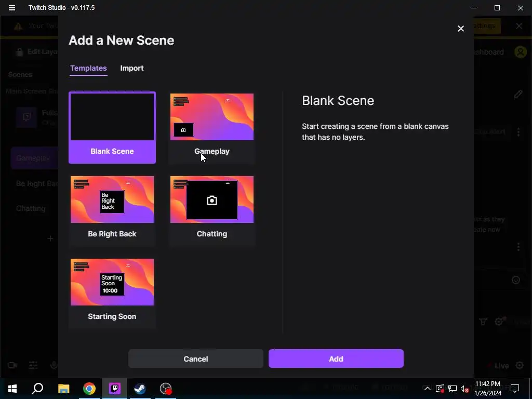Select the Gameplay template card
The width and height of the screenshot is (532, 399).
[212, 128]
